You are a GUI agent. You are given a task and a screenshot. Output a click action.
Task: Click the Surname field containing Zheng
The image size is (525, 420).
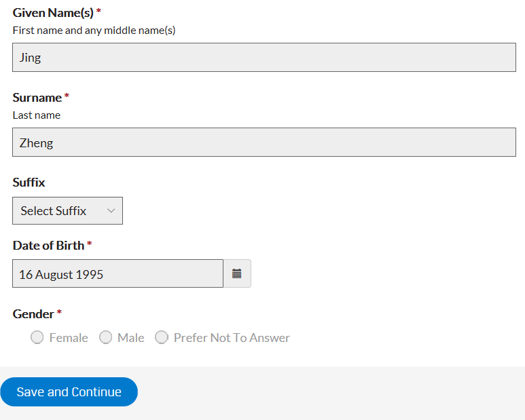(264, 142)
